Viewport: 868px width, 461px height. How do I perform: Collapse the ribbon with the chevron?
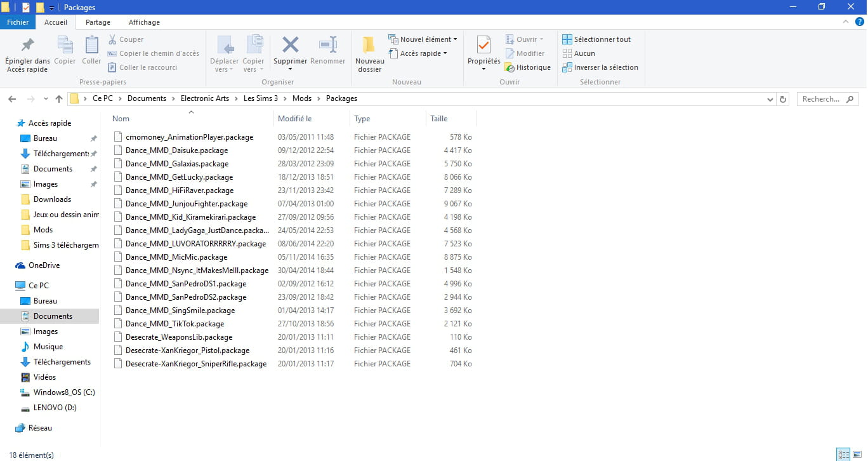pyautogui.click(x=845, y=22)
